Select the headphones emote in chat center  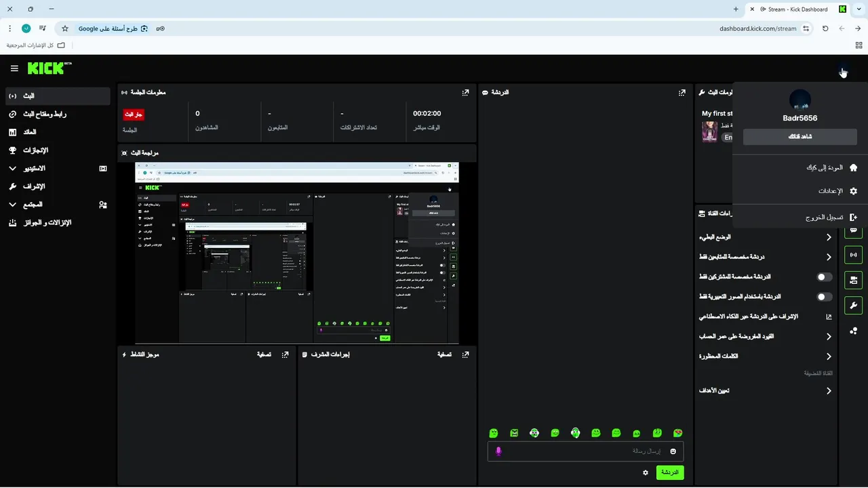(x=575, y=433)
